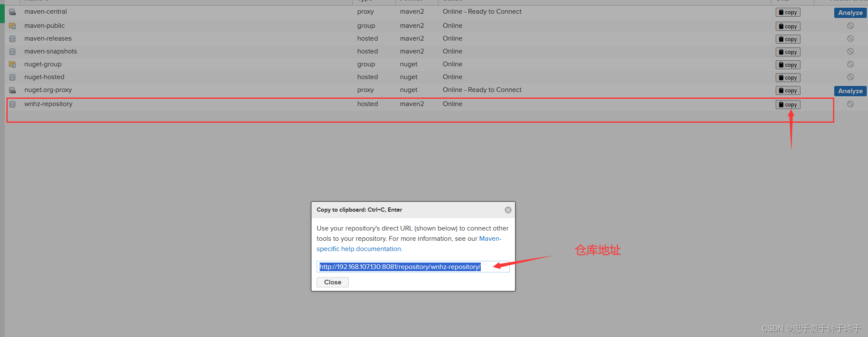Copy URL of maven-releases repository
Screen dimensions: 868x337
788,39
